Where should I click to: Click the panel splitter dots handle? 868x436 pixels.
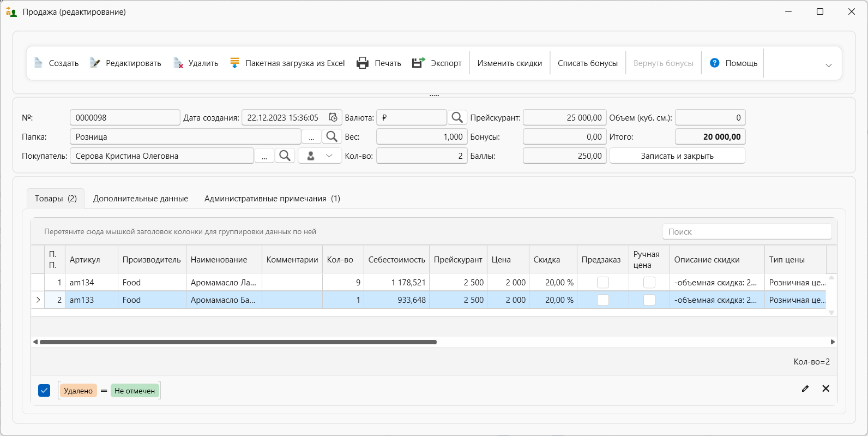434,95
